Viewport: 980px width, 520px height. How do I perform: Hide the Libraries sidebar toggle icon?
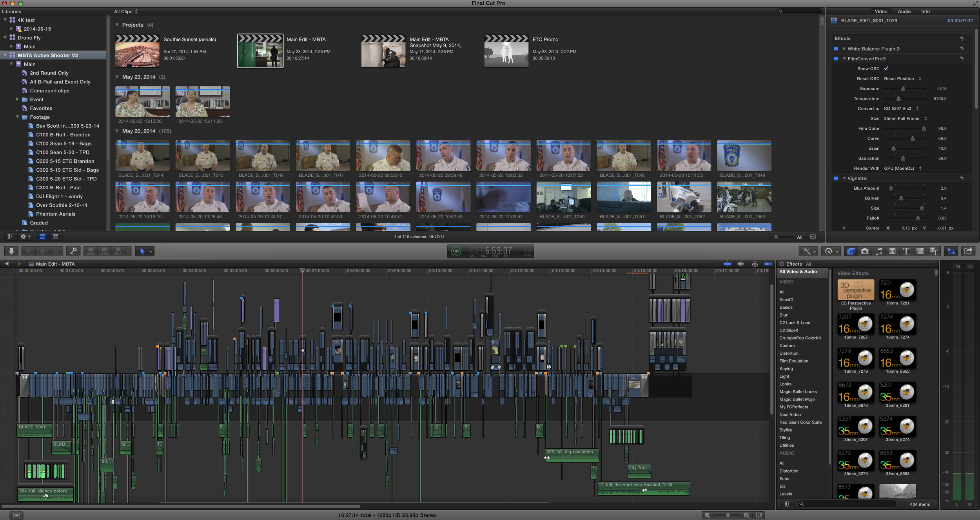[x=11, y=237]
